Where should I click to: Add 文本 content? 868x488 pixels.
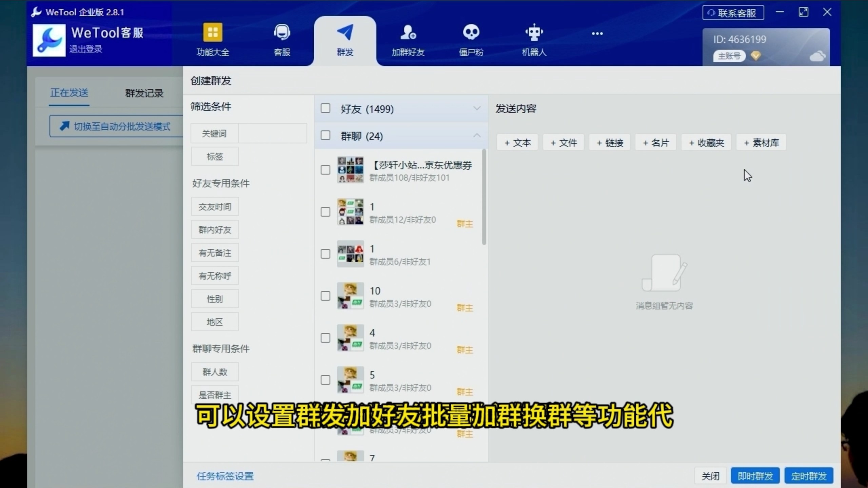tap(517, 143)
